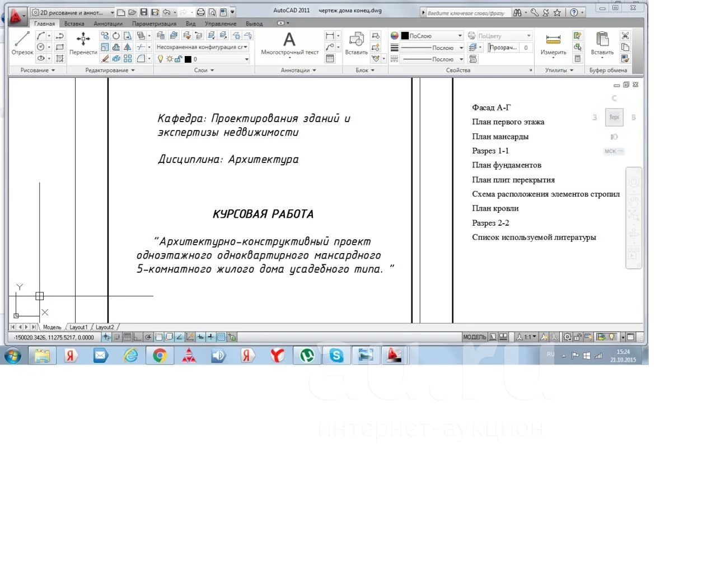The image size is (716, 588).
Task: Click the МСК coordinate system button
Action: [x=613, y=151]
